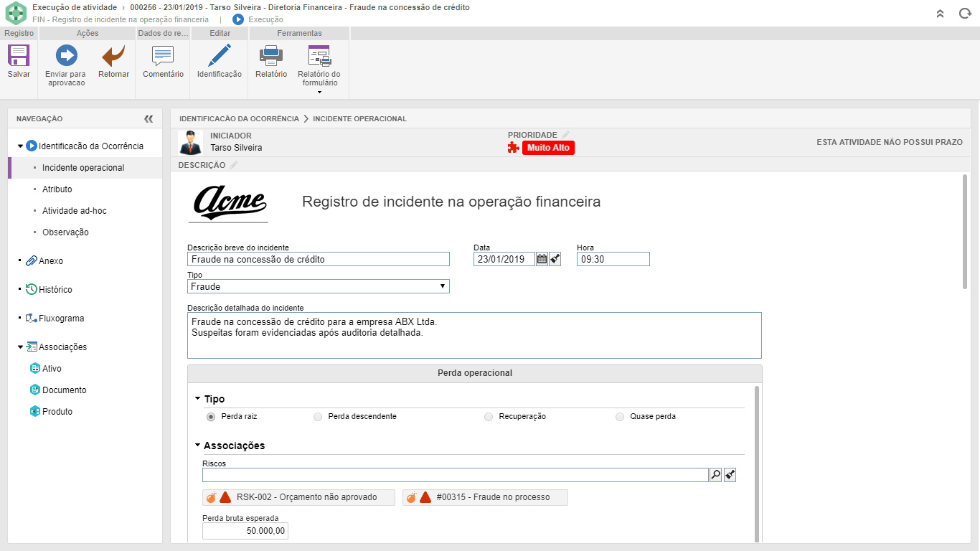
Task: Select the Recuperação radio button
Action: pyautogui.click(x=489, y=417)
